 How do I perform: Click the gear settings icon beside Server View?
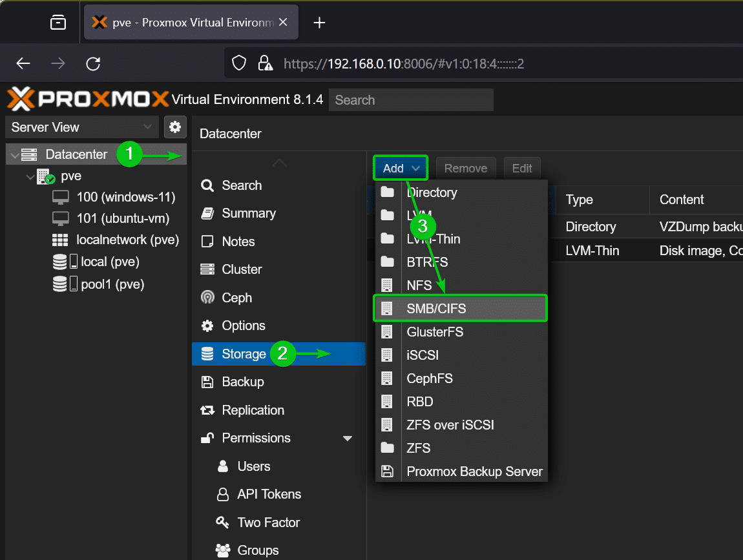tap(175, 127)
